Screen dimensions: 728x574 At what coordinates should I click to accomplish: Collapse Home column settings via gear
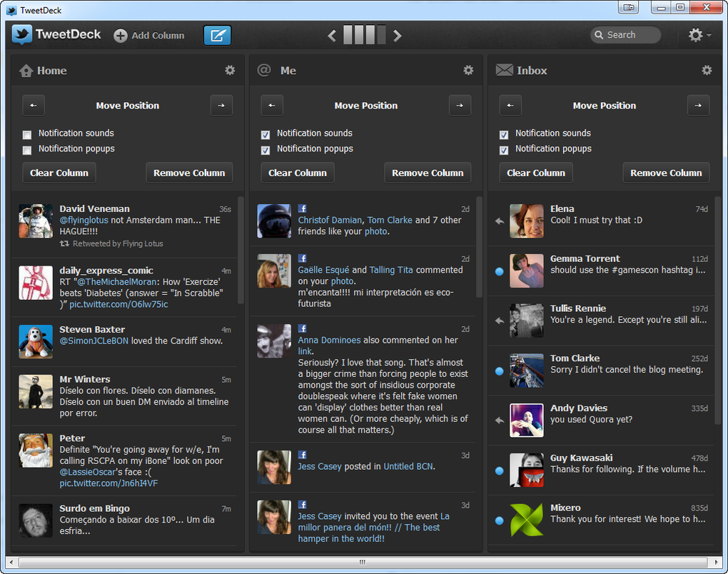230,70
